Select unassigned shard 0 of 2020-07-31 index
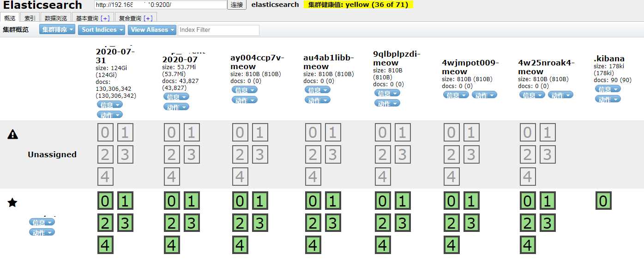644x272 pixels. (x=105, y=133)
